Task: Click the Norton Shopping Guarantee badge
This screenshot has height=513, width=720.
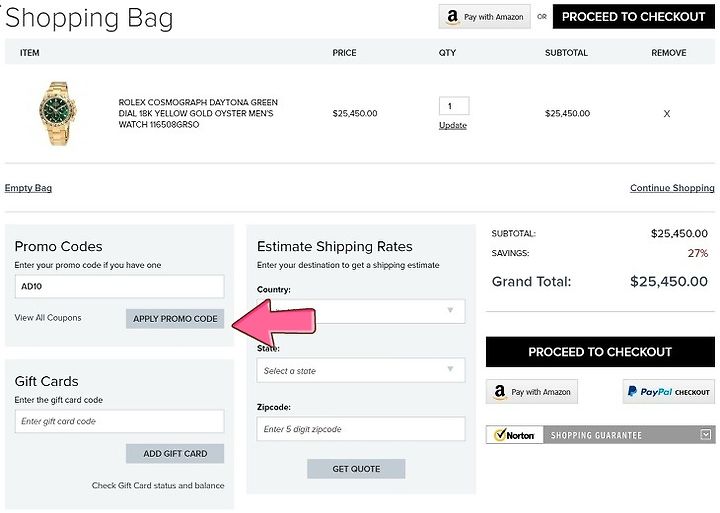Action: click(600, 435)
